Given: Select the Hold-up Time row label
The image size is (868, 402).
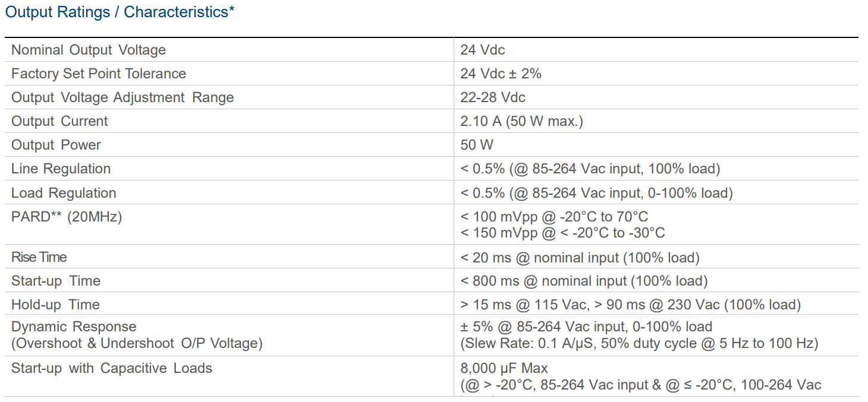Looking at the screenshot, I should click(x=55, y=305).
